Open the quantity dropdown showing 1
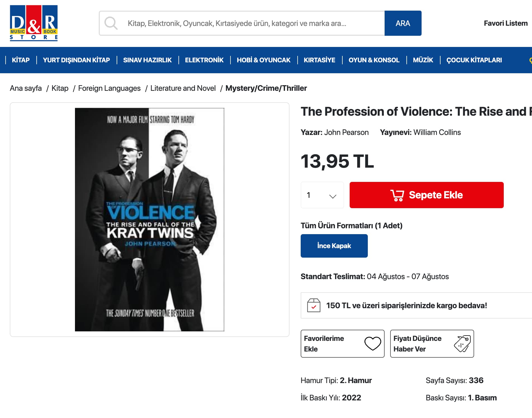The width and height of the screenshot is (532, 418). tap(322, 195)
